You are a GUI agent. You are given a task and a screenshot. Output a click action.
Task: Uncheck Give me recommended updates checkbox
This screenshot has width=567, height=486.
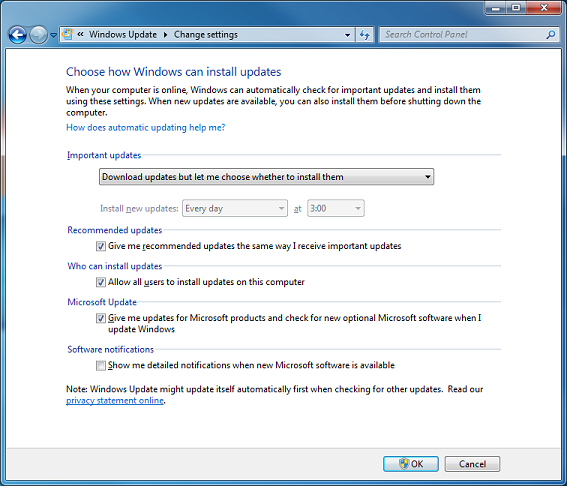click(101, 246)
